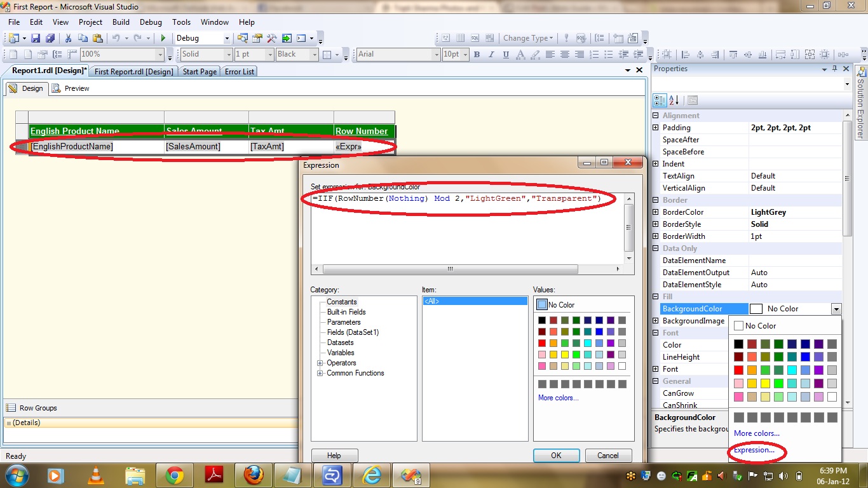Launch Firefox from the Windows taskbar

253,475
